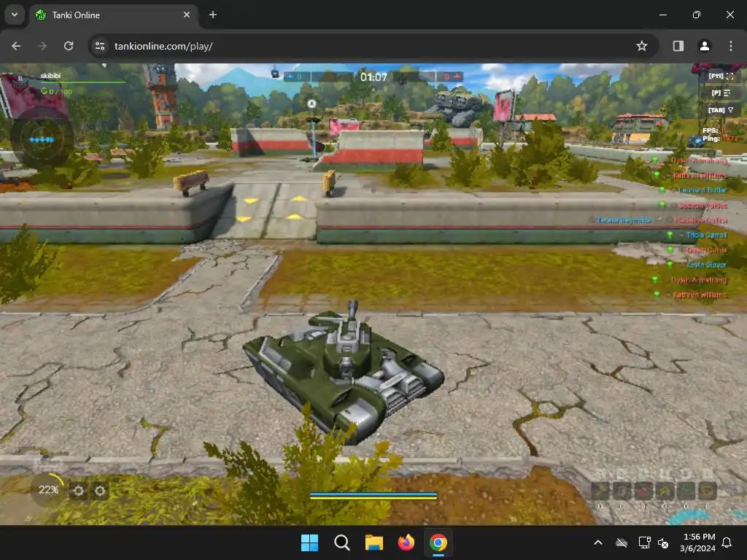The image size is (747, 560).
Task: Activate the shield boosted armor supply
Action: click(x=622, y=491)
